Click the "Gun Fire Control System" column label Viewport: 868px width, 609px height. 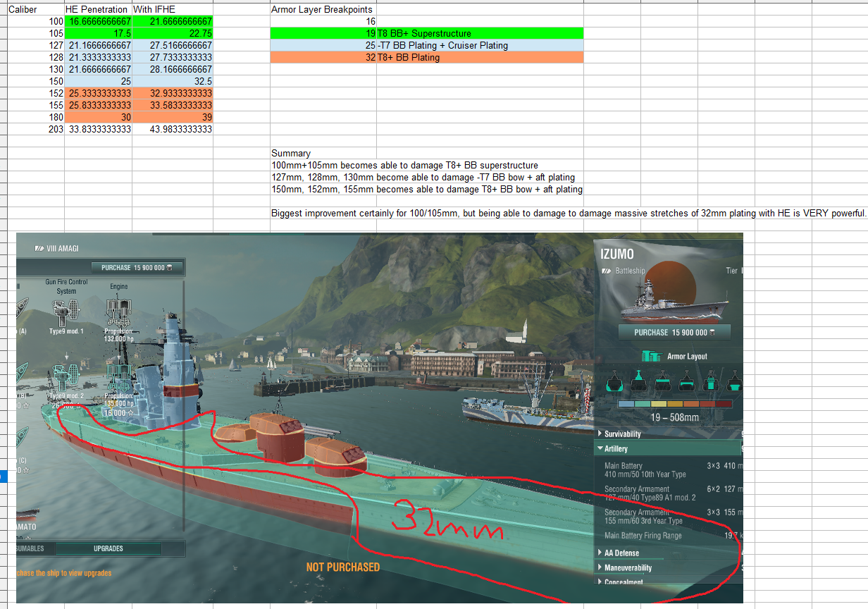click(x=67, y=286)
